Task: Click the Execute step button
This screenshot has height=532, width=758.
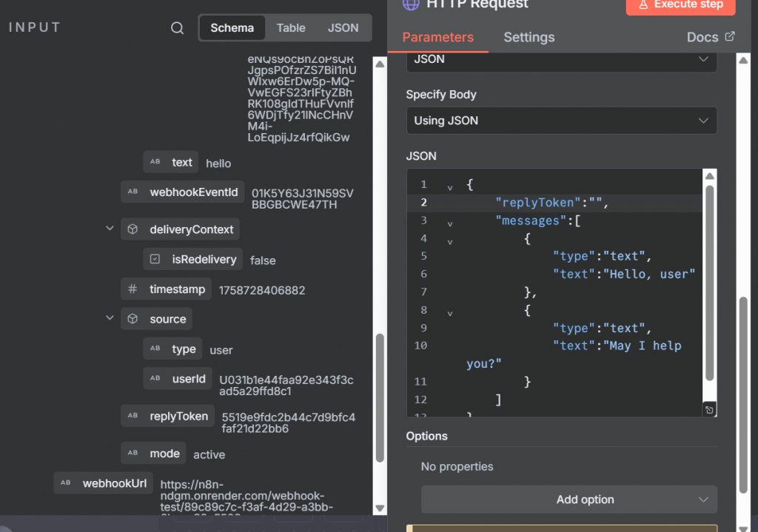Action: coord(681,5)
